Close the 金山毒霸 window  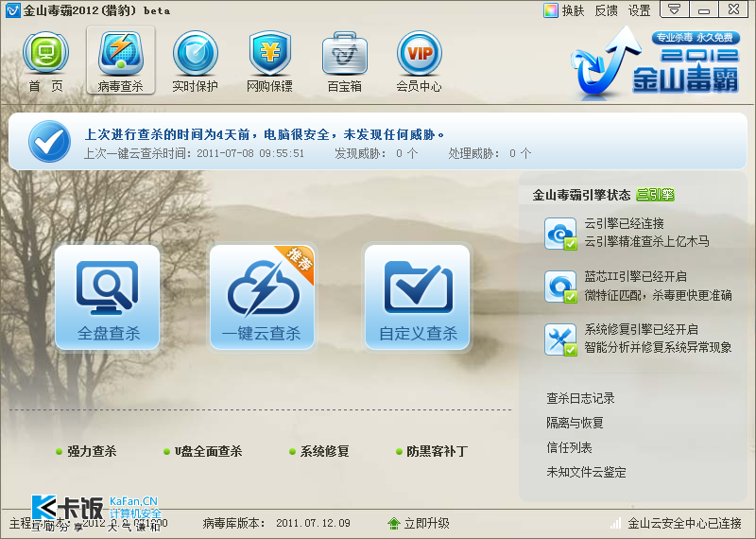[734, 9]
